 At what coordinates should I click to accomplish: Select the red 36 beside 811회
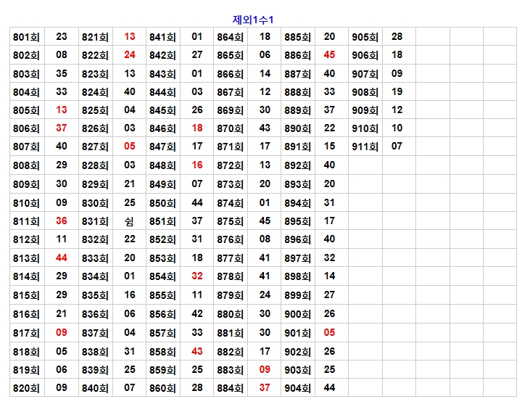click(62, 221)
